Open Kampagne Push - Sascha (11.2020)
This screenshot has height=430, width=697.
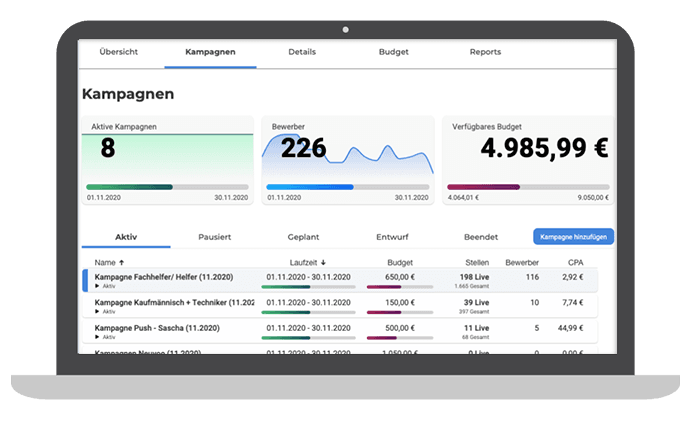coord(157,328)
